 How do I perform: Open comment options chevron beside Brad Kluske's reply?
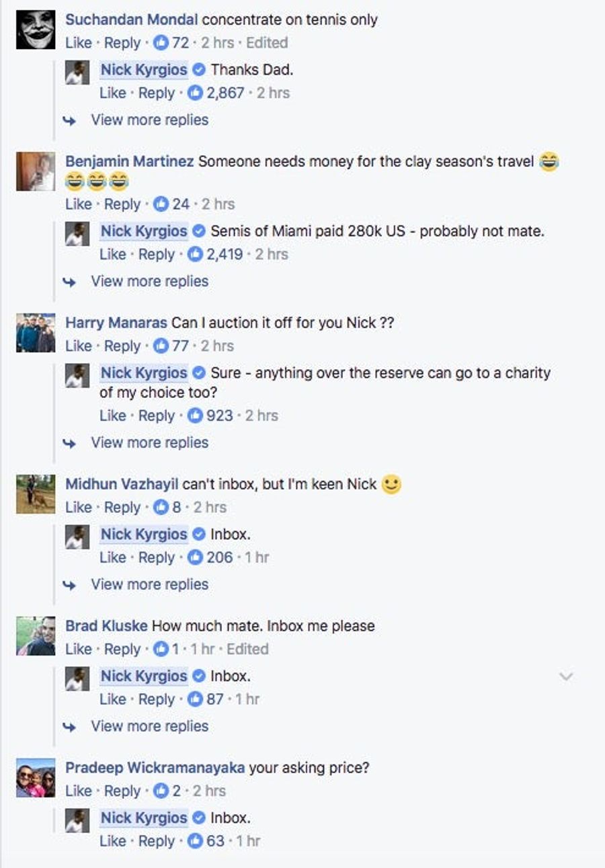point(566,676)
